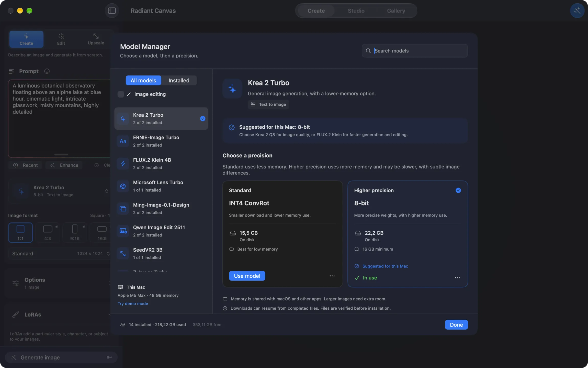Click the Search models field
The width and height of the screenshot is (588, 368).
coord(415,51)
